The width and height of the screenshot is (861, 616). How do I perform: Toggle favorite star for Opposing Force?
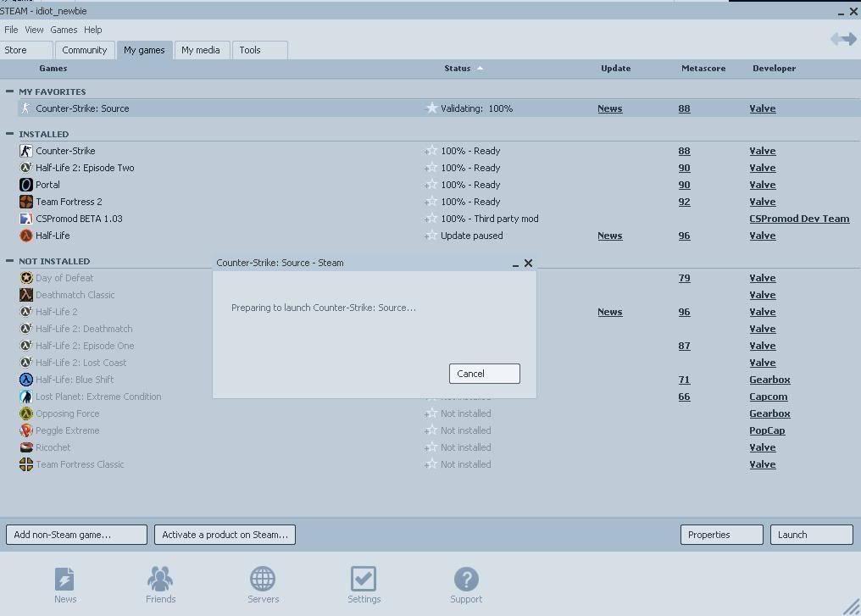[430, 413]
